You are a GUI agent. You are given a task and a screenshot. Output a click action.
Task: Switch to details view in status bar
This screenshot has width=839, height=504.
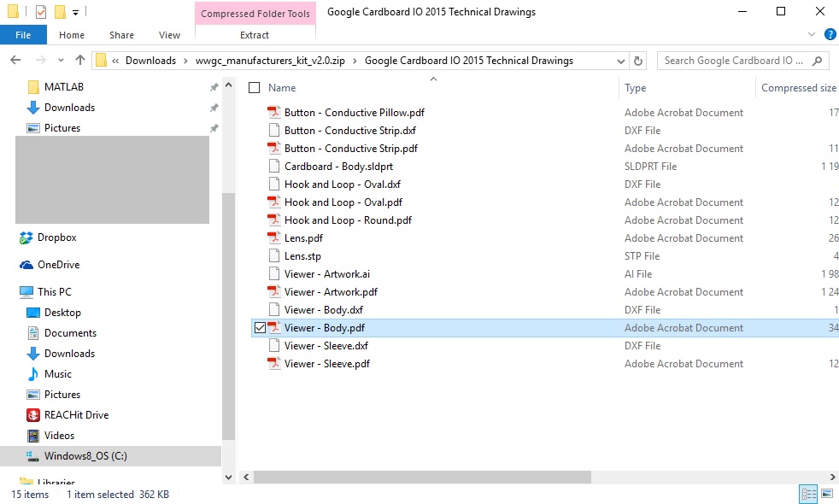tap(807, 494)
